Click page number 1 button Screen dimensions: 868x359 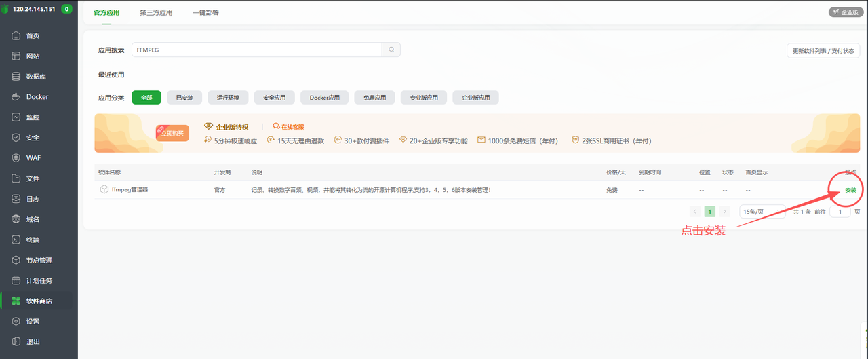click(x=710, y=212)
